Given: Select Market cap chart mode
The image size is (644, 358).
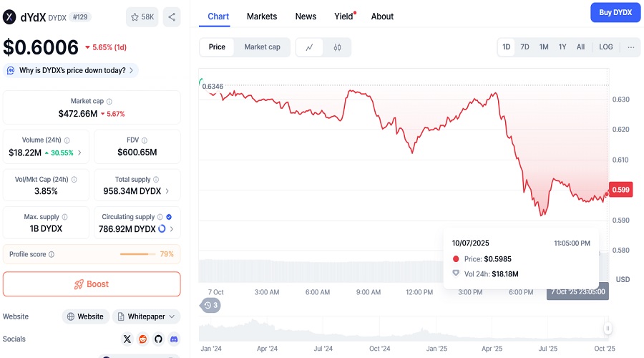Looking at the screenshot, I should click(262, 47).
